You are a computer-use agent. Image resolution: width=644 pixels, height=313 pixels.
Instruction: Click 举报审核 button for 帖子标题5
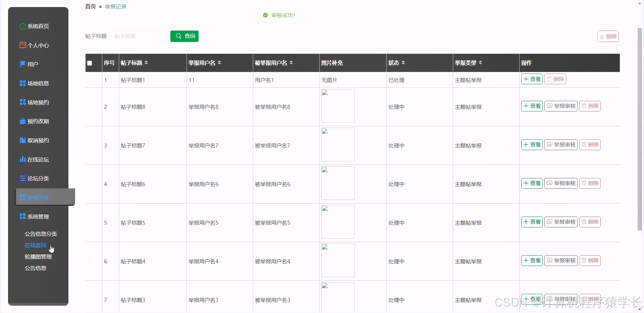tap(561, 222)
